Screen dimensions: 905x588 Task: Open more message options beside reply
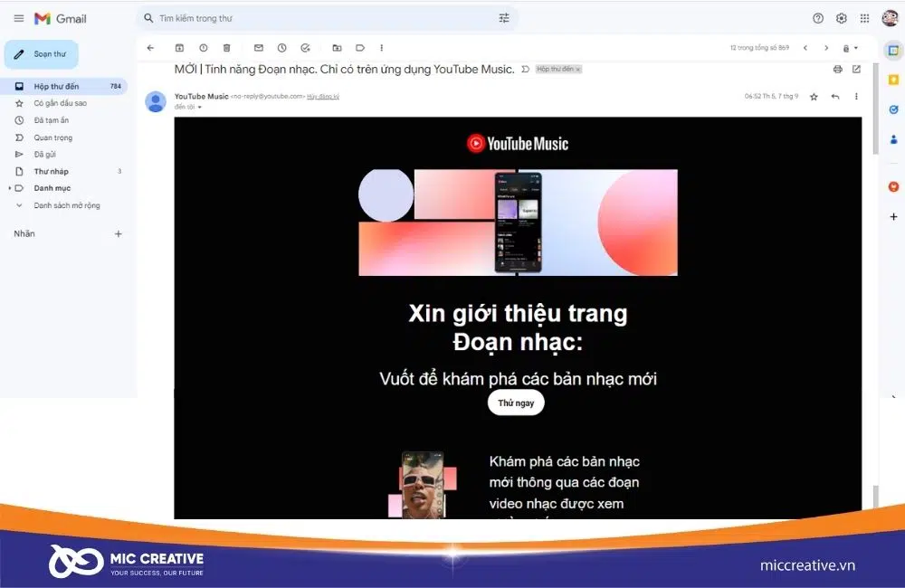coord(856,97)
